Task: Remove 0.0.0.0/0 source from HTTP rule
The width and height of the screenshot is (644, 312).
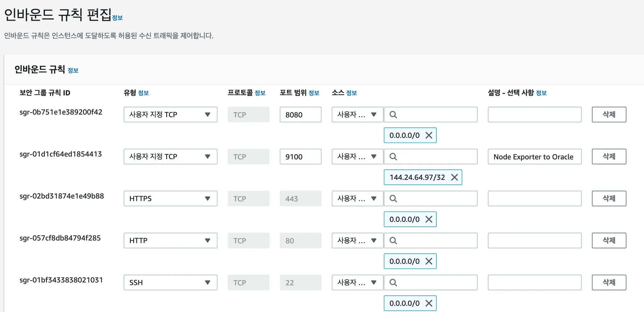Action: (x=429, y=261)
